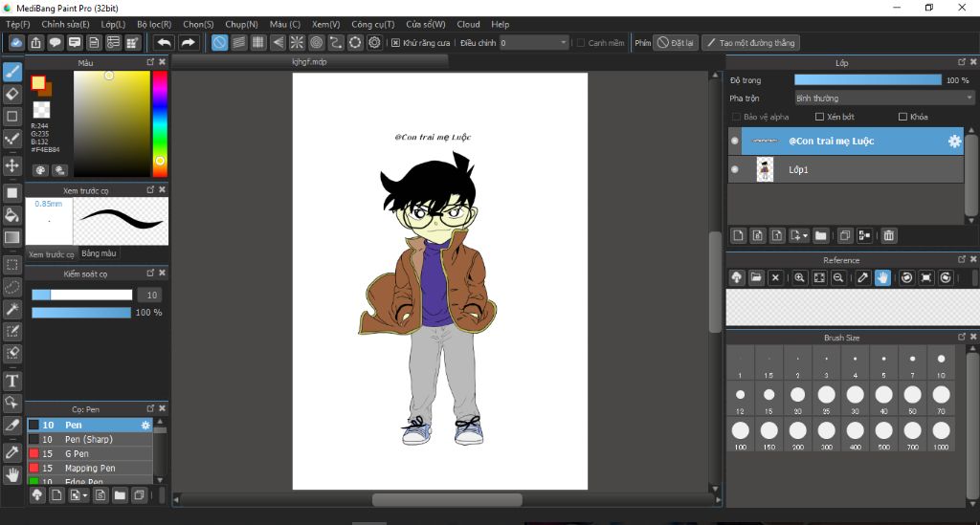Open Tệp(F) menu
The height and width of the screenshot is (525, 980).
coord(18,24)
